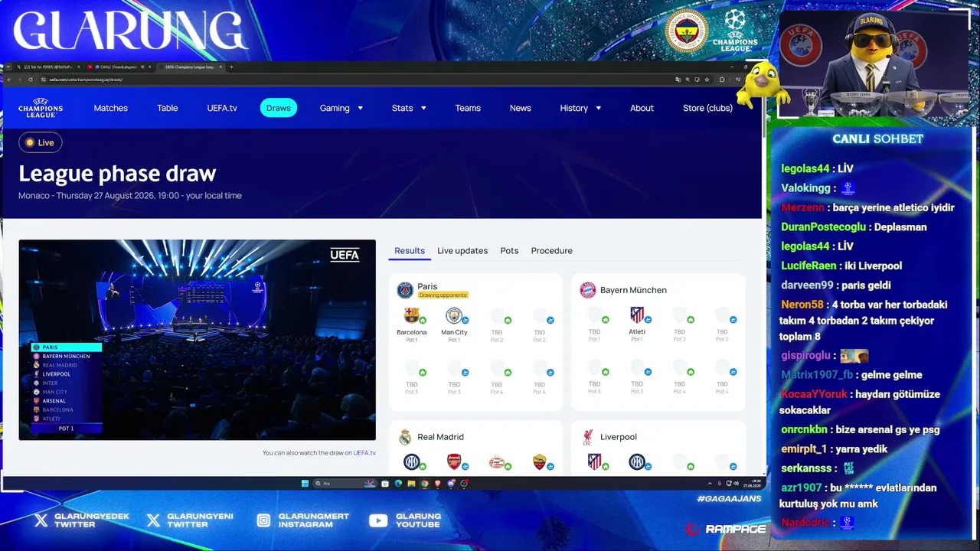Click the Inter crest in the Liverpool card
Screen dimensions: 980x551
(x=637, y=461)
